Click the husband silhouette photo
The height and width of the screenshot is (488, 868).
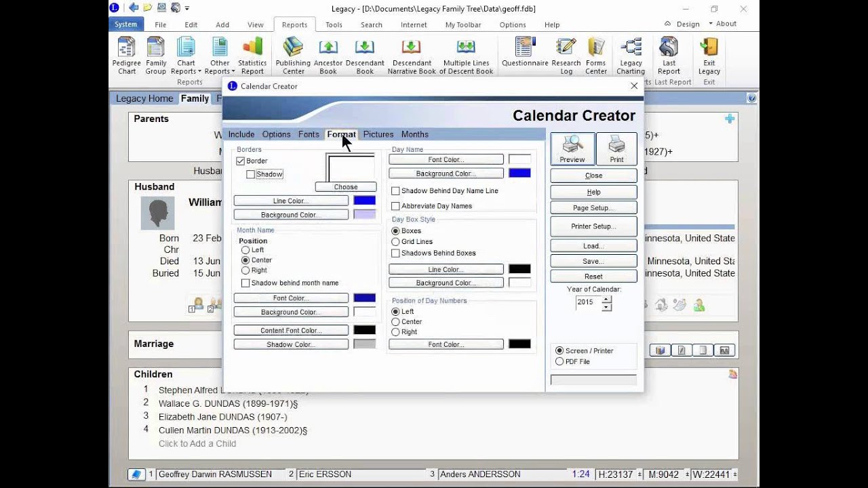click(158, 213)
